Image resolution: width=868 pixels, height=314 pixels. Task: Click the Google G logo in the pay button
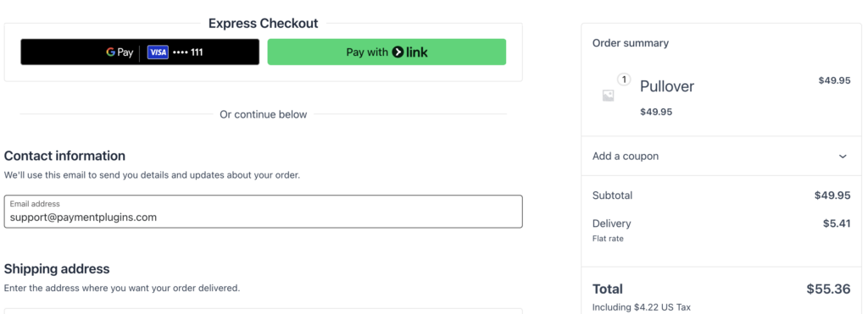[x=111, y=52]
